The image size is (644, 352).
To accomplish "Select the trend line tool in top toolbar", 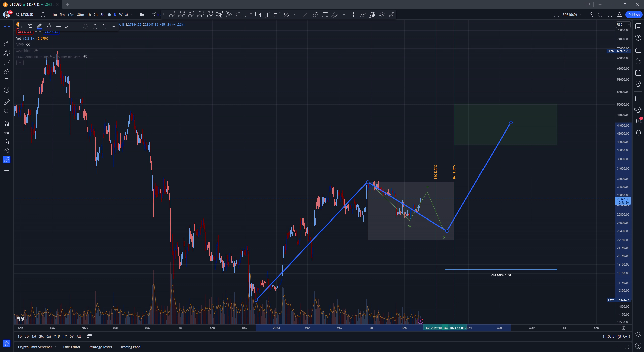I will tap(306, 15).
